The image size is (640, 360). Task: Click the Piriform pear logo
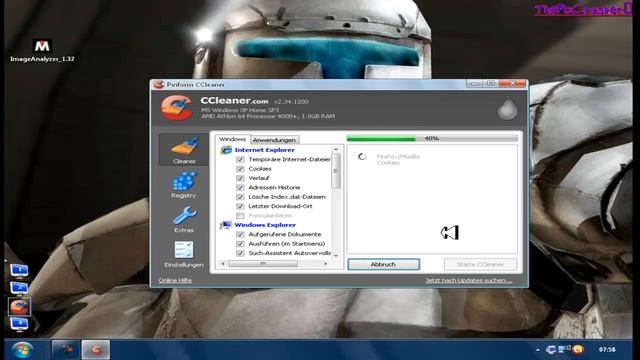[x=507, y=108]
